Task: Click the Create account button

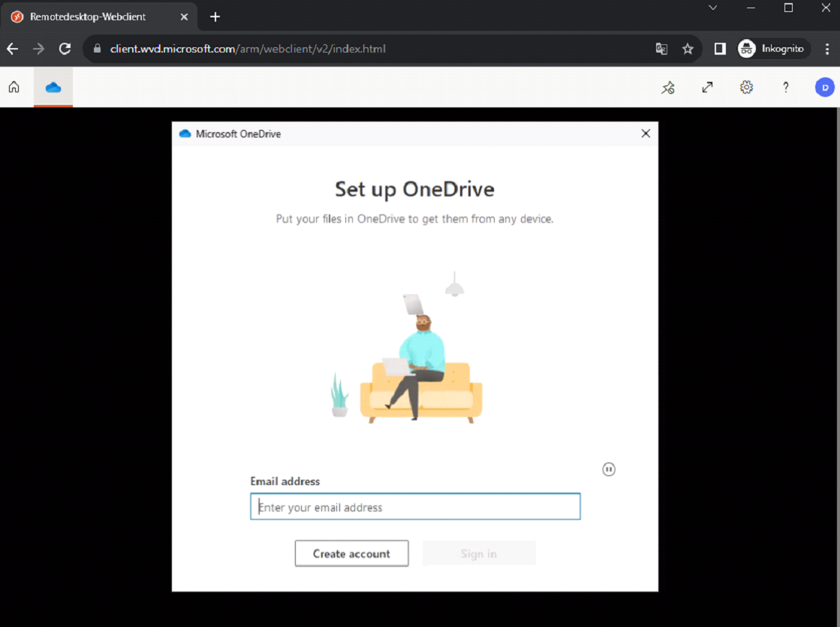Action: (x=351, y=553)
